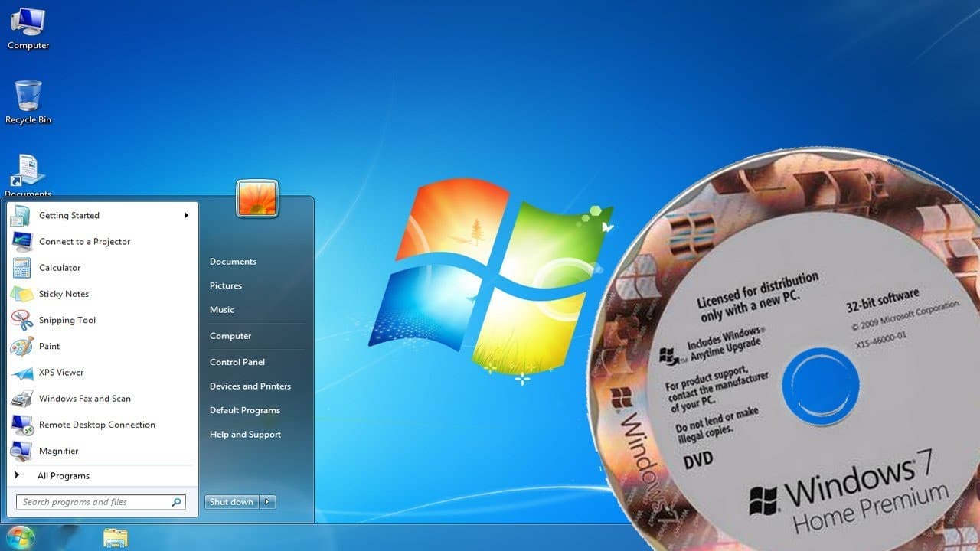Screen dimensions: 980x551
Task: Expand the Getting Started submenu arrow
Action: coord(186,215)
